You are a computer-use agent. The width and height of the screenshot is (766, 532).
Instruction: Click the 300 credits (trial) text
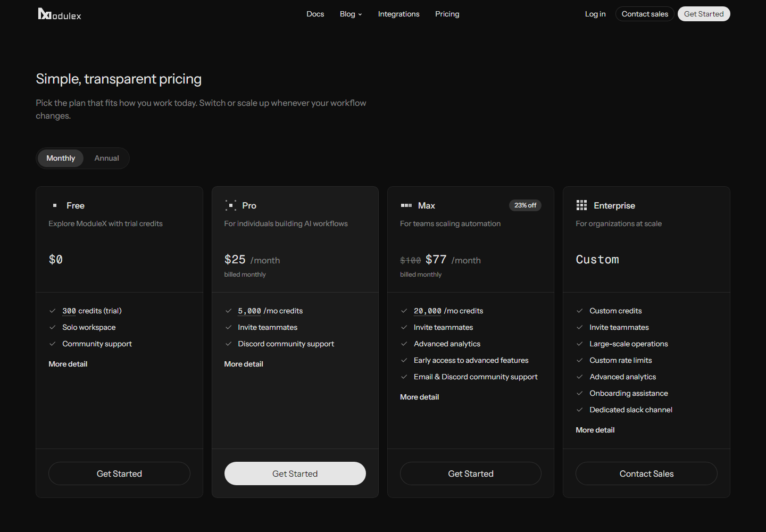[x=92, y=311]
